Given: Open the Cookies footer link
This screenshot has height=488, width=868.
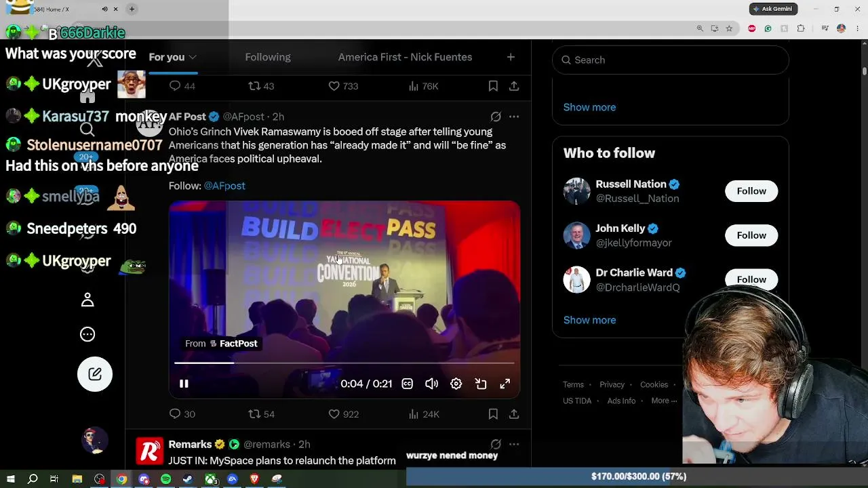Looking at the screenshot, I should click(x=654, y=385).
